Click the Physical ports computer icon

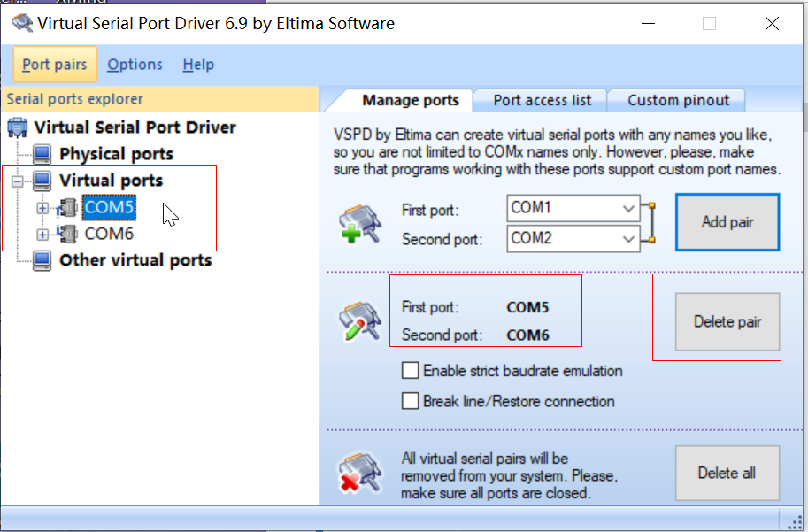tap(42, 154)
